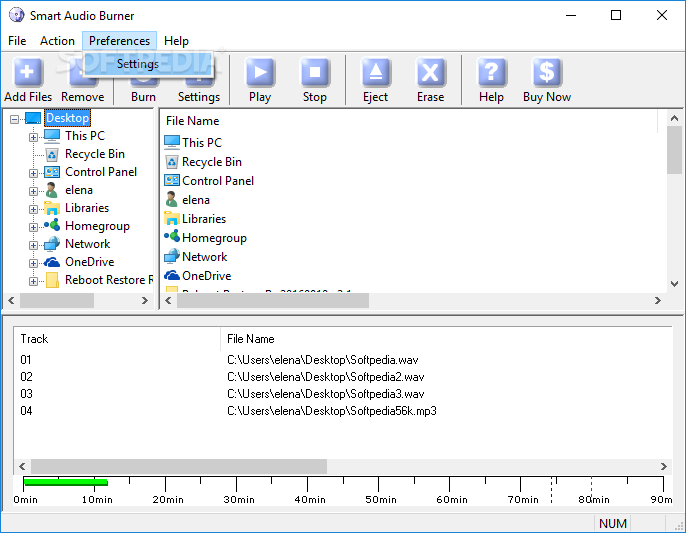Select track 04 Softpedia56k.mp3

coord(343,411)
